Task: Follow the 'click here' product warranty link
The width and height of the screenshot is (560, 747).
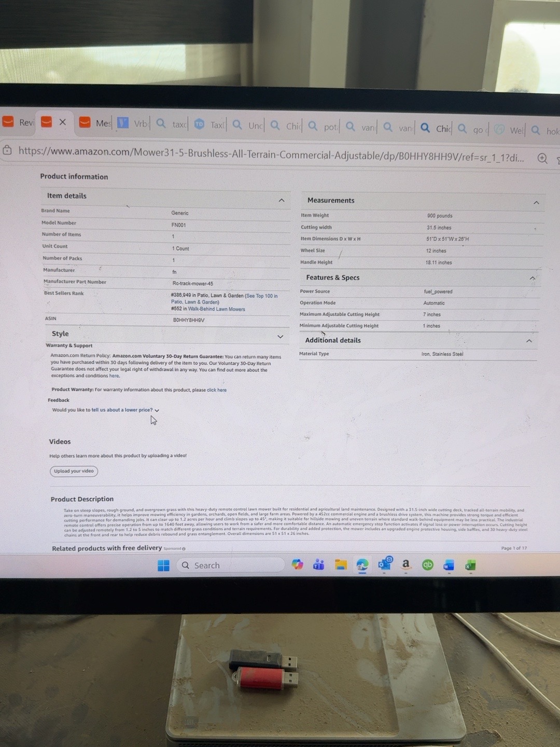Action: pyautogui.click(x=217, y=390)
